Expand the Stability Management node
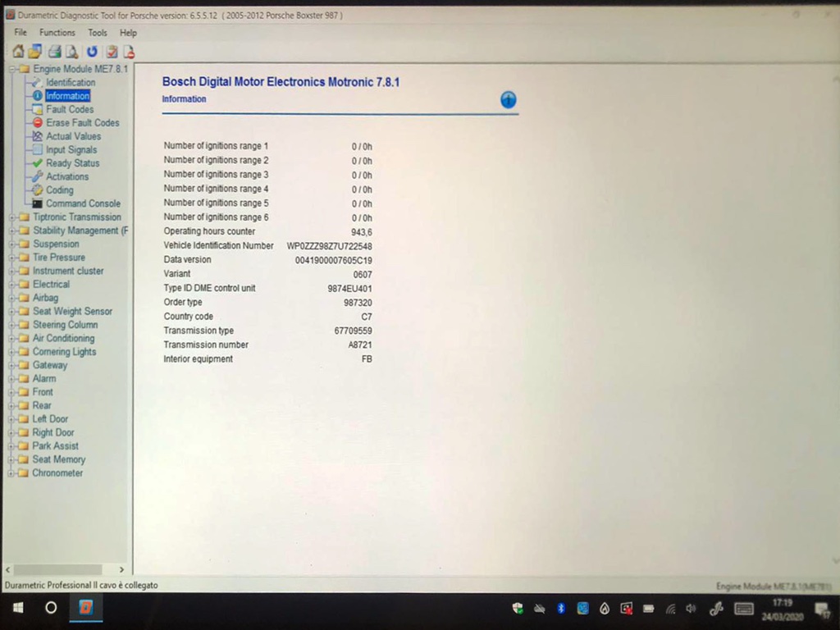The height and width of the screenshot is (630, 840). [x=11, y=231]
